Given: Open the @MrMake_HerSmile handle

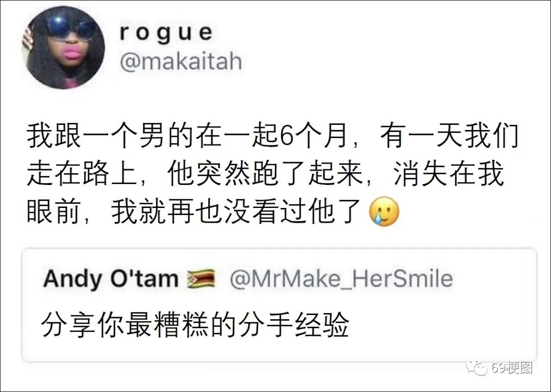Looking at the screenshot, I should coord(341,279).
